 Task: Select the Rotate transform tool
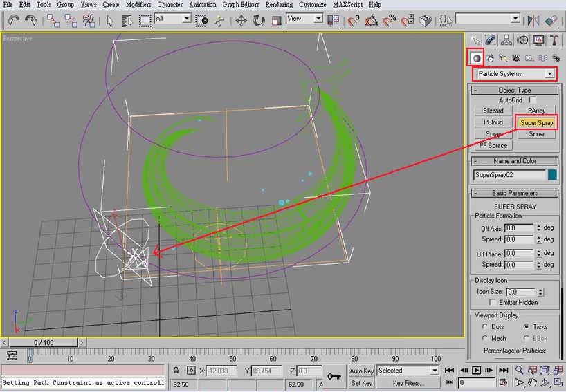pos(259,20)
